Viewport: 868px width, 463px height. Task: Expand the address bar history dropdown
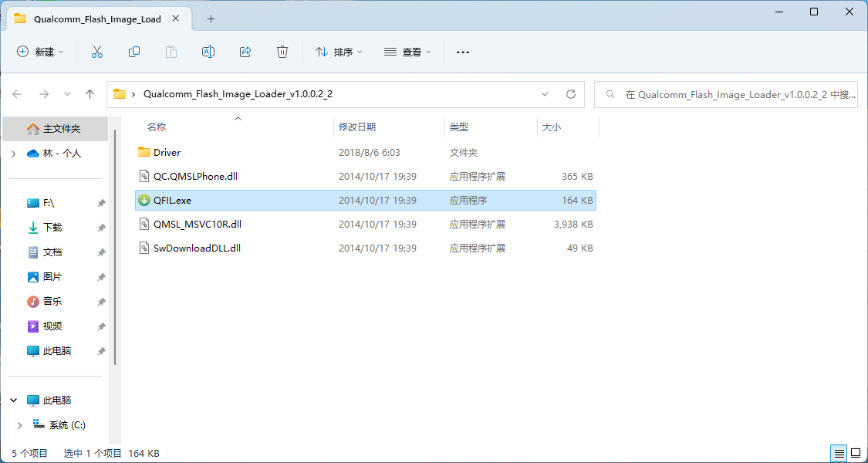coord(545,94)
